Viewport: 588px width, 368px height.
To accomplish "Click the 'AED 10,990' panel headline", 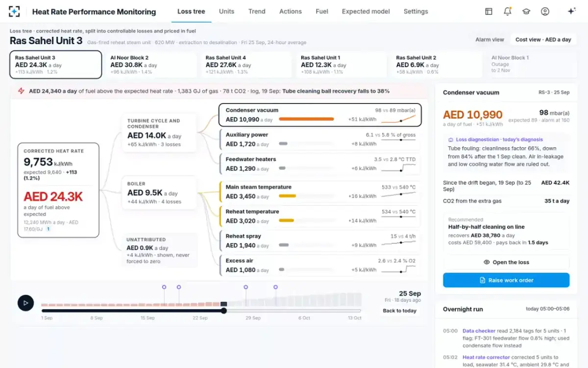I will pyautogui.click(x=473, y=115).
